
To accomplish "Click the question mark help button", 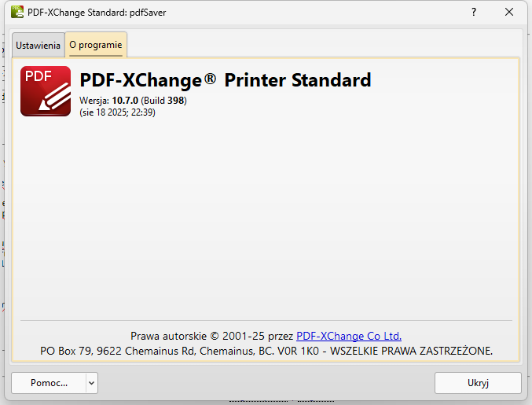I will [474, 13].
